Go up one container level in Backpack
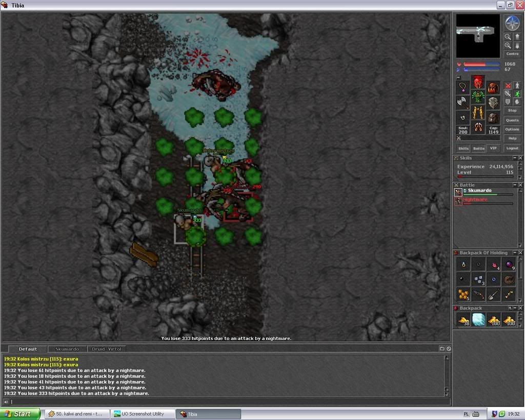525x420 pixels. pos(510,308)
